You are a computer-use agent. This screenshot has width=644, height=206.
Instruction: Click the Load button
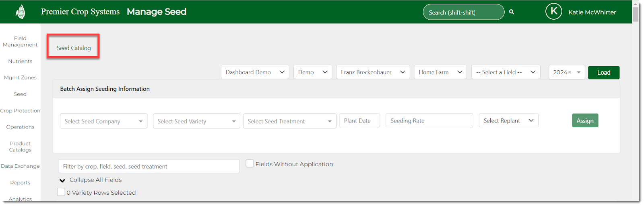603,72
